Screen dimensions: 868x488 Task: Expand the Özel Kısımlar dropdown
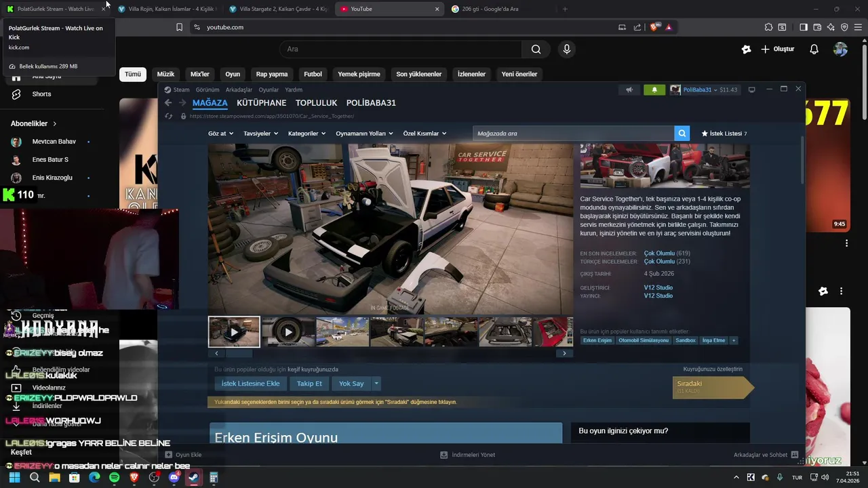(x=425, y=134)
